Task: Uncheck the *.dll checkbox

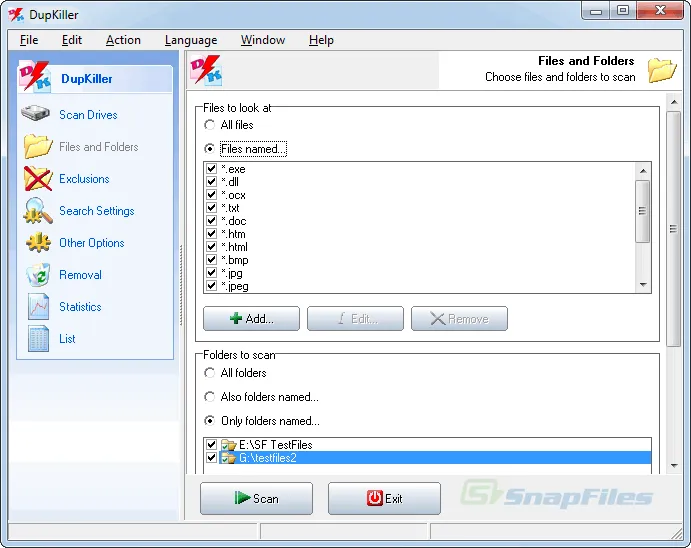Action: [x=212, y=181]
